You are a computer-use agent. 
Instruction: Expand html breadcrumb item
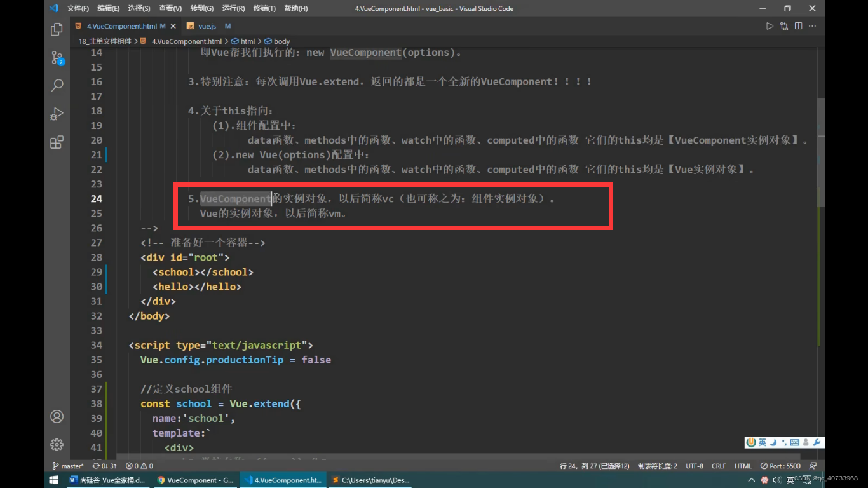[243, 41]
